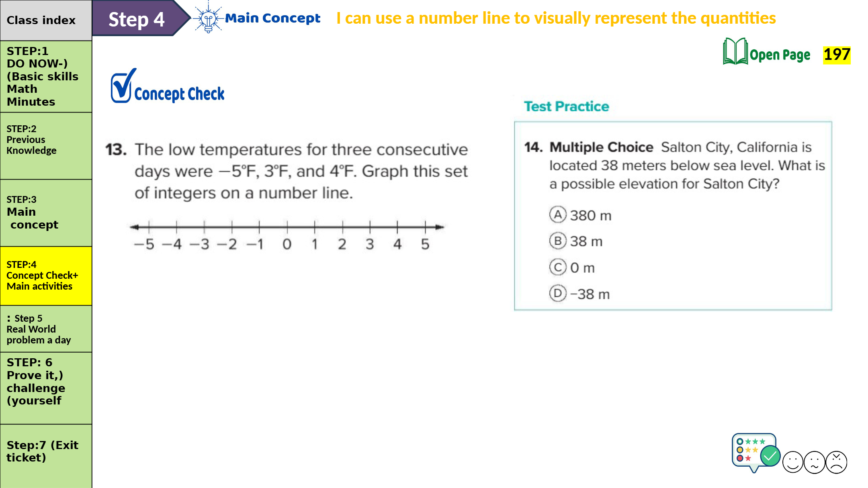The height and width of the screenshot is (488, 868).
Task: Open STEP:3 Main concept section
Action: point(46,212)
